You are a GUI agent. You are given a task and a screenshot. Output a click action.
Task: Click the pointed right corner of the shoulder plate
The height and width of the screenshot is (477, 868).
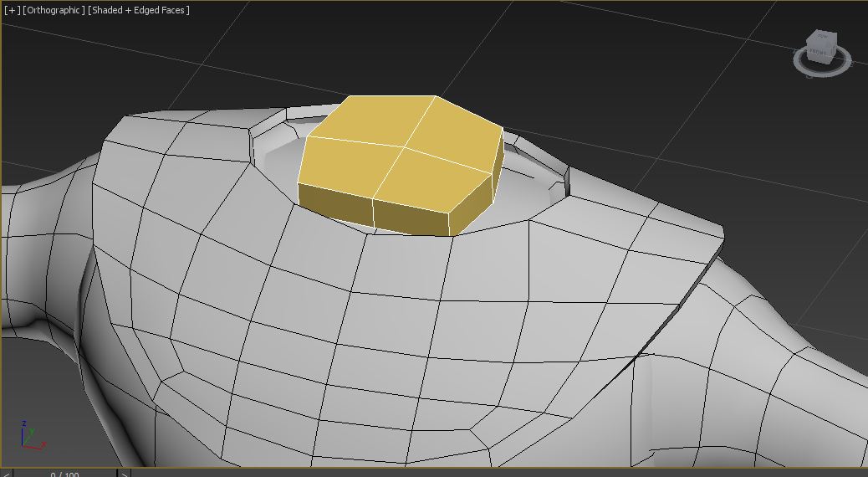722,227
